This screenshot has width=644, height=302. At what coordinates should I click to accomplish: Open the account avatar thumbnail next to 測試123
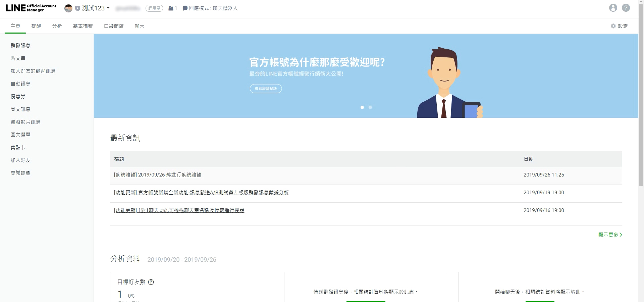tap(68, 8)
